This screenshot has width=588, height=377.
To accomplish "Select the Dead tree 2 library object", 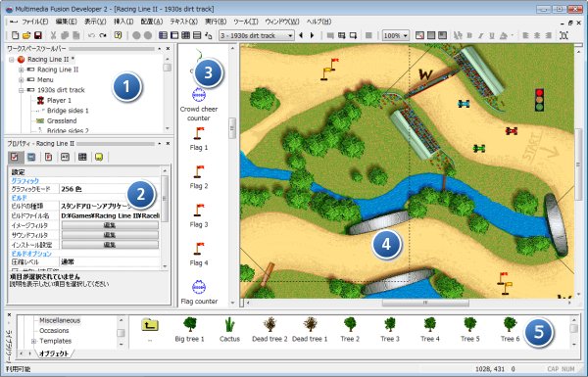I will point(269,330).
